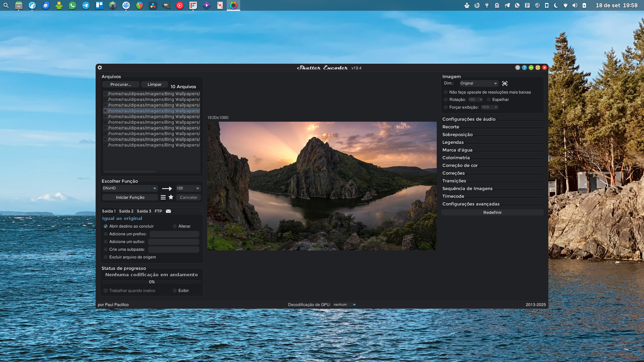
Task: Open the function list hamburger icon
Action: 163,197
